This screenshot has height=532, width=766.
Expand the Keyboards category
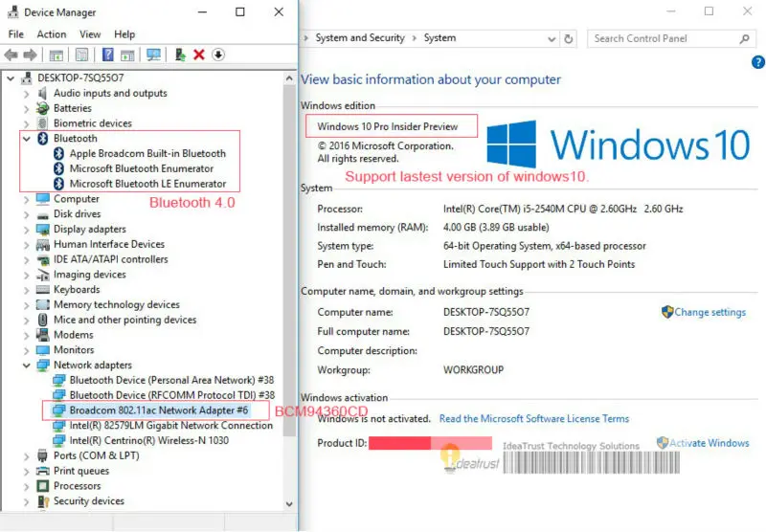(27, 290)
